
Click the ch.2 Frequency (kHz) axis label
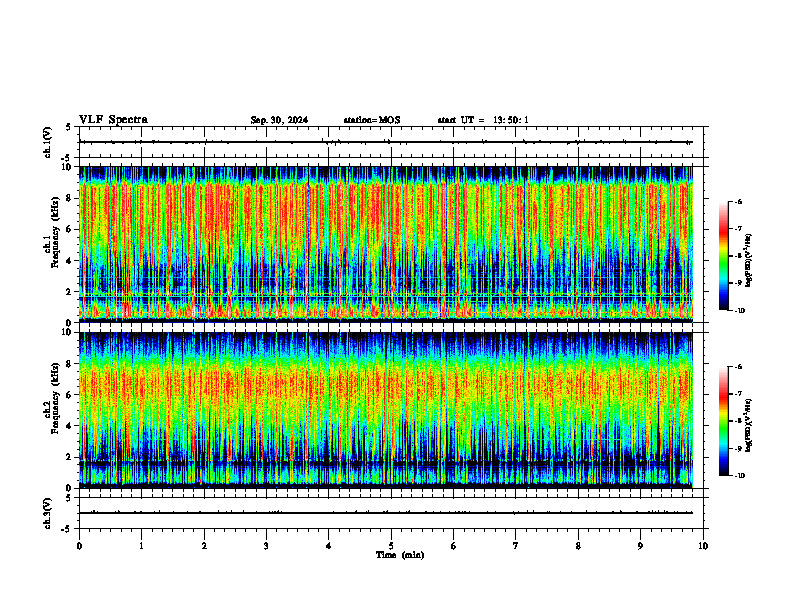coord(53,397)
